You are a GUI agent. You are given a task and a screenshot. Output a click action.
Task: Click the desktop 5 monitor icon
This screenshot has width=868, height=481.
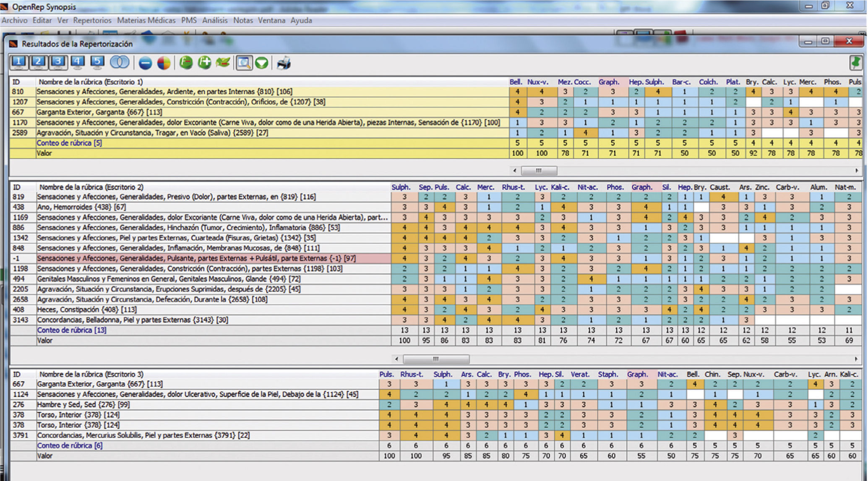click(97, 62)
